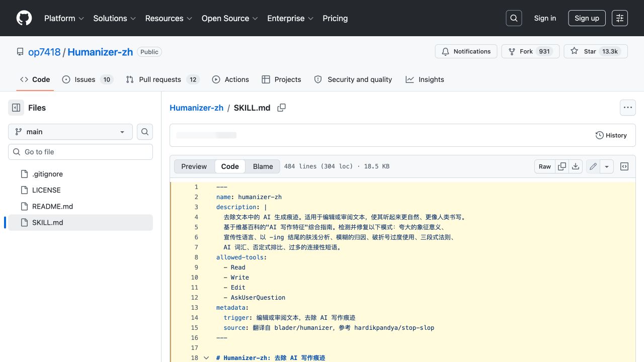This screenshot has width=644, height=362.
Task: Open README.md in file tree
Action: (x=80, y=206)
